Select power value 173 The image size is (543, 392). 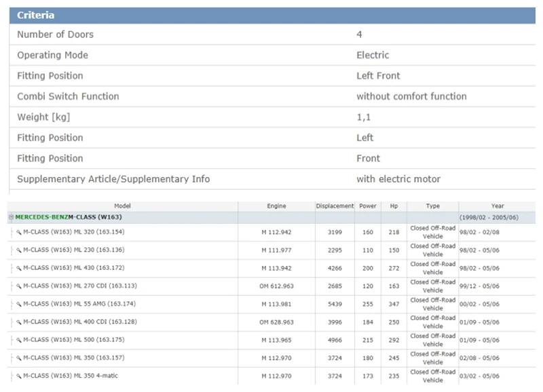[x=368, y=376]
